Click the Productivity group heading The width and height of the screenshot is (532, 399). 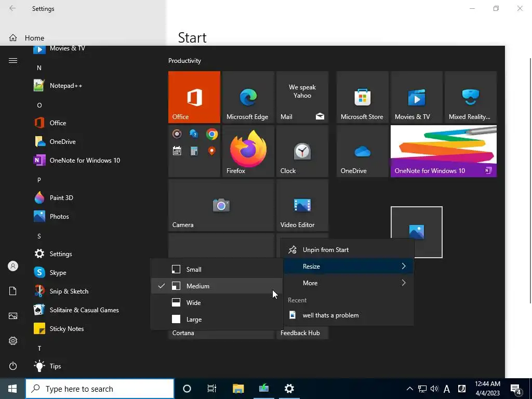pyautogui.click(x=184, y=61)
